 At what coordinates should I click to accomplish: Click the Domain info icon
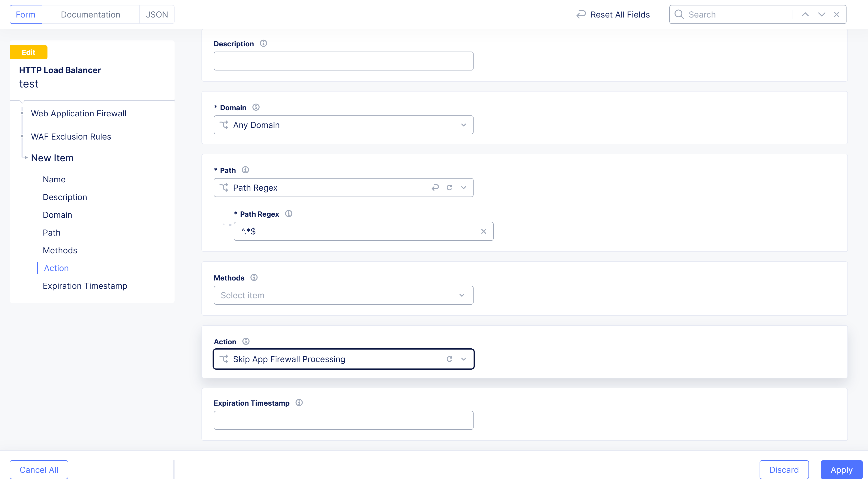coord(256,107)
